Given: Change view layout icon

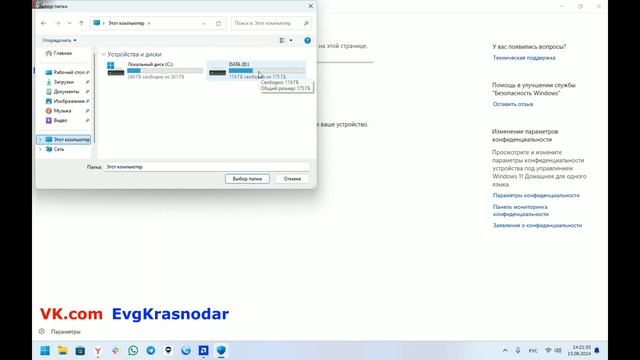Looking at the screenshot, I should 282,40.
